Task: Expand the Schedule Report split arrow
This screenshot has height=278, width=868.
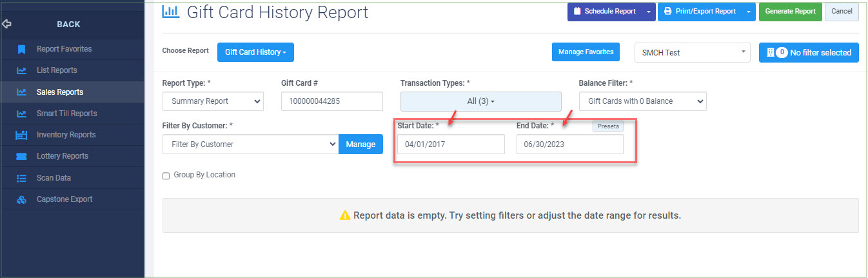Action: coord(649,12)
